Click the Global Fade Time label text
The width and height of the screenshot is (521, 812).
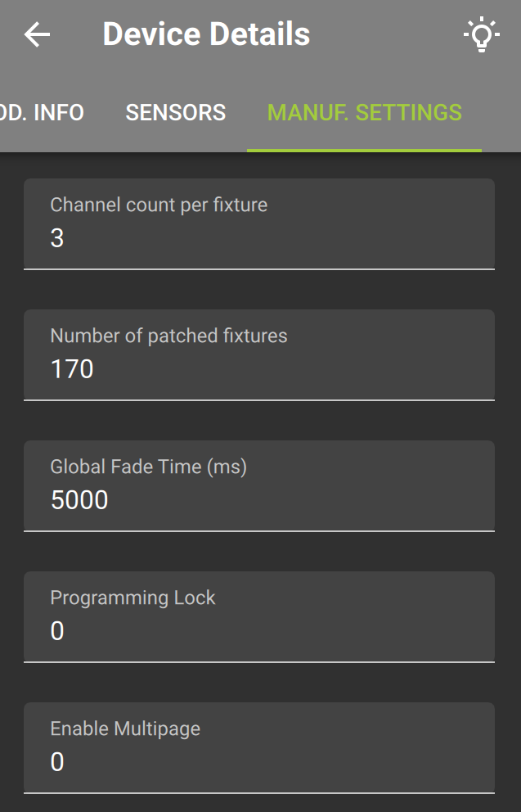pyautogui.click(x=149, y=467)
